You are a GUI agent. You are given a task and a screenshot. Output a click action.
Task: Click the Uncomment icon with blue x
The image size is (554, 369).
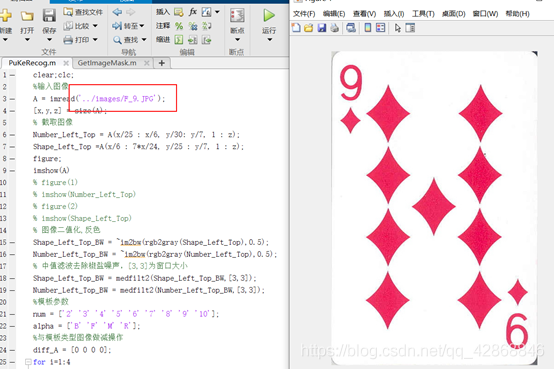tap(193, 26)
